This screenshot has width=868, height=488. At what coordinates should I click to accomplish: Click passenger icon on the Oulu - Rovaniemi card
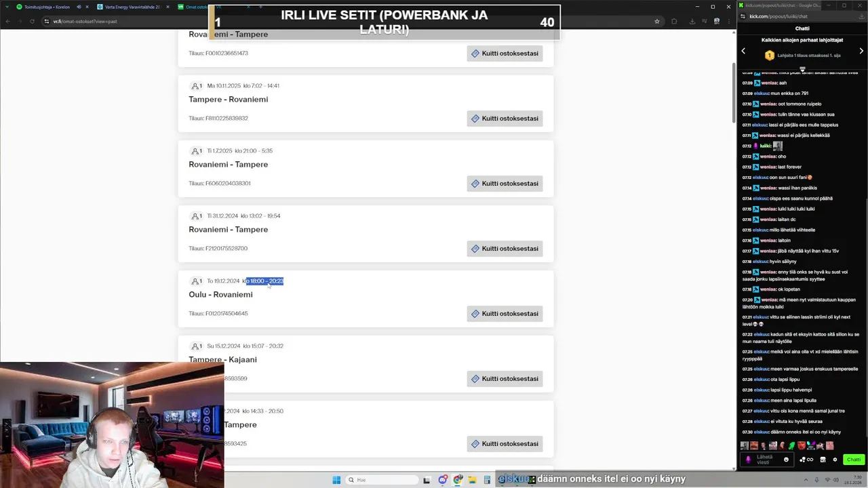click(x=195, y=281)
